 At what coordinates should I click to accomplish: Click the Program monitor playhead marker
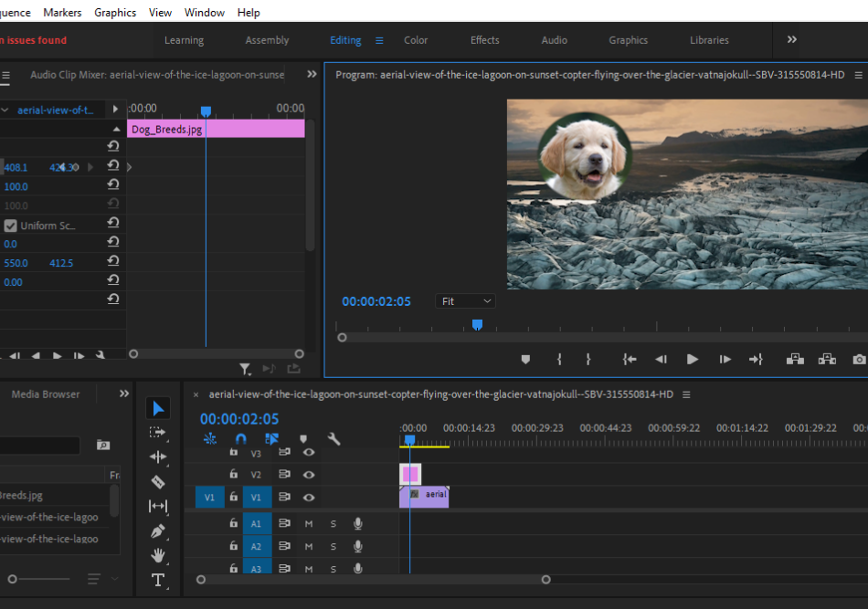477,325
